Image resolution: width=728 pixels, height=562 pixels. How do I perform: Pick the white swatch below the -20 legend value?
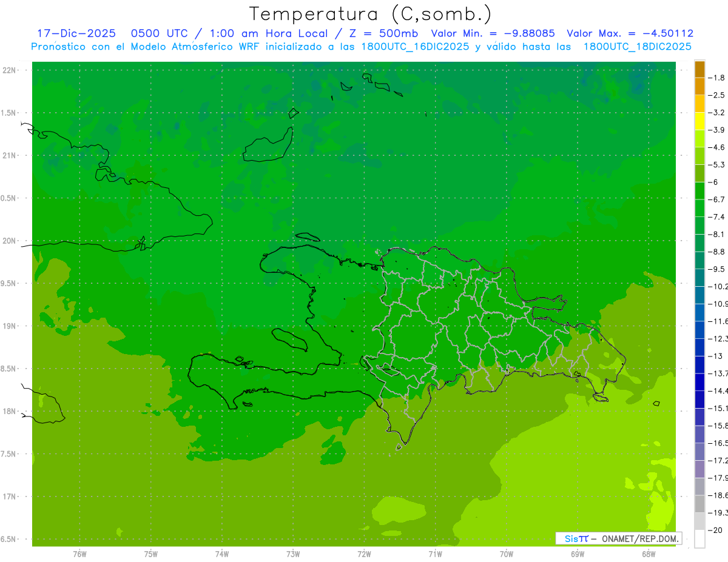click(699, 538)
